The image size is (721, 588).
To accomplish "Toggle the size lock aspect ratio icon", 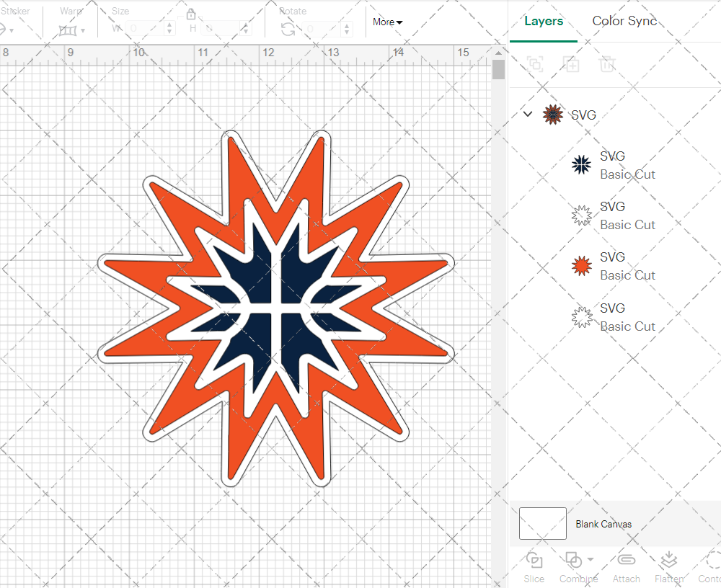I will [x=191, y=14].
